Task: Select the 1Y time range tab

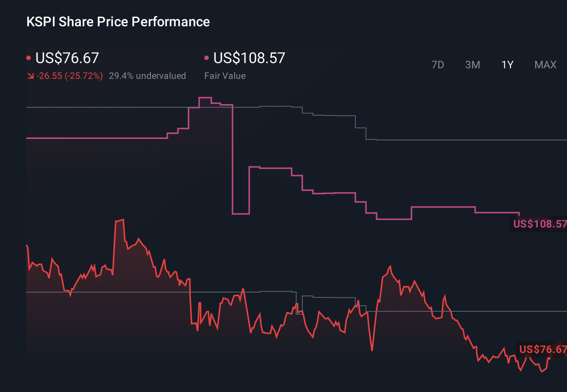Action: 507,65
